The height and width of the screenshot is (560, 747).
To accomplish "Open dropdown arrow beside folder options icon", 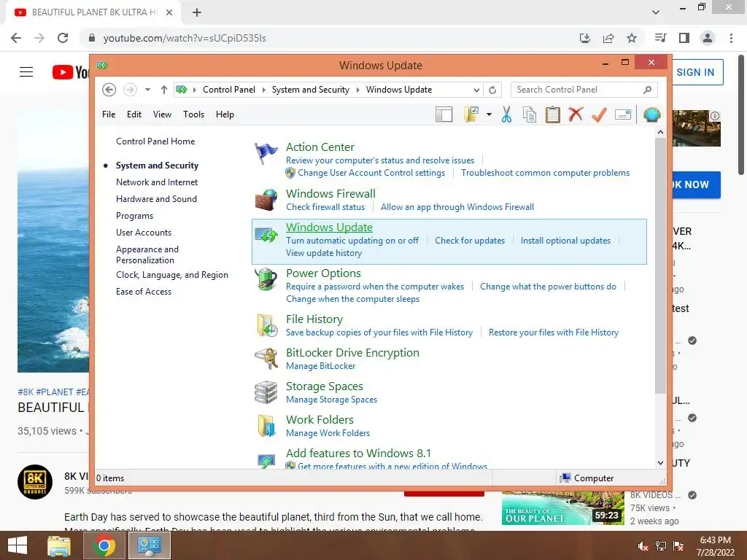I will click(x=489, y=114).
